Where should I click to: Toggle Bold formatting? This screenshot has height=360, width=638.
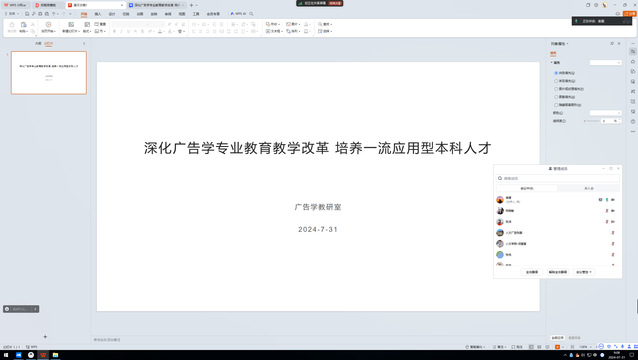(114, 31)
